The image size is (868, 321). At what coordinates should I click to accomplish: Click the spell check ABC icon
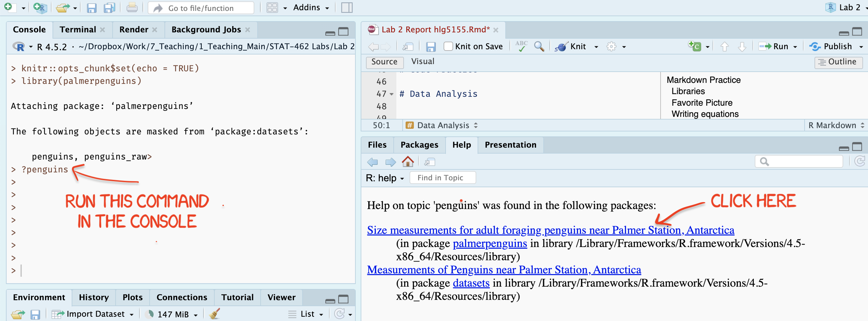tap(521, 47)
